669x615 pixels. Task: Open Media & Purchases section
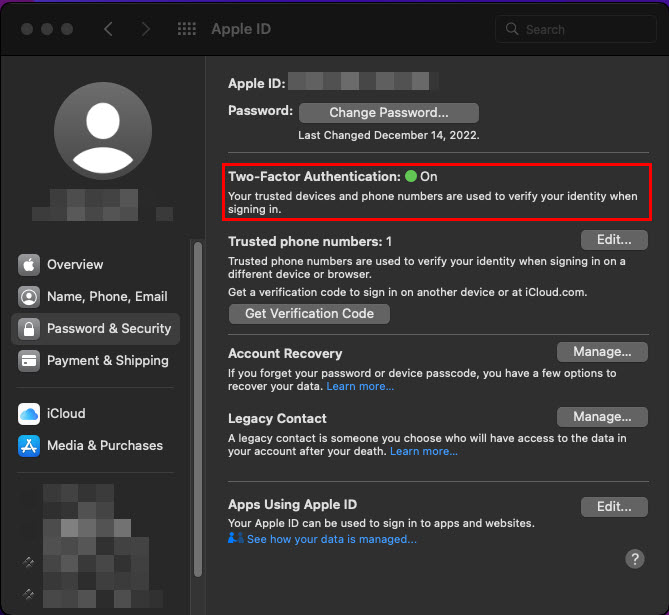point(95,446)
